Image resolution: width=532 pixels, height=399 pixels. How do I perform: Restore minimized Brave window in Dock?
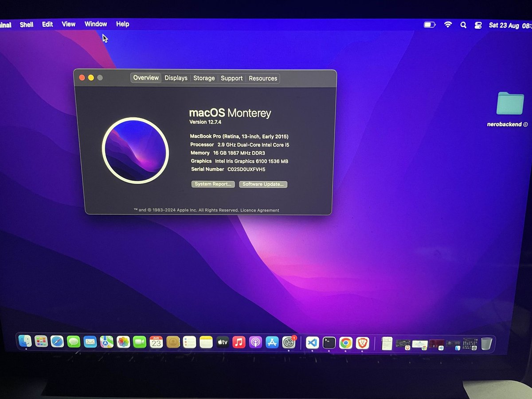[x=403, y=344]
